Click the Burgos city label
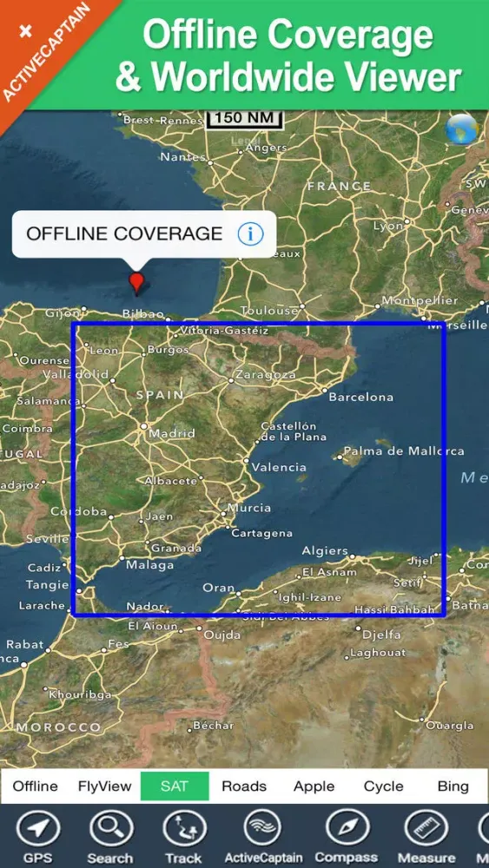This screenshot has width=489, height=868. (x=169, y=350)
